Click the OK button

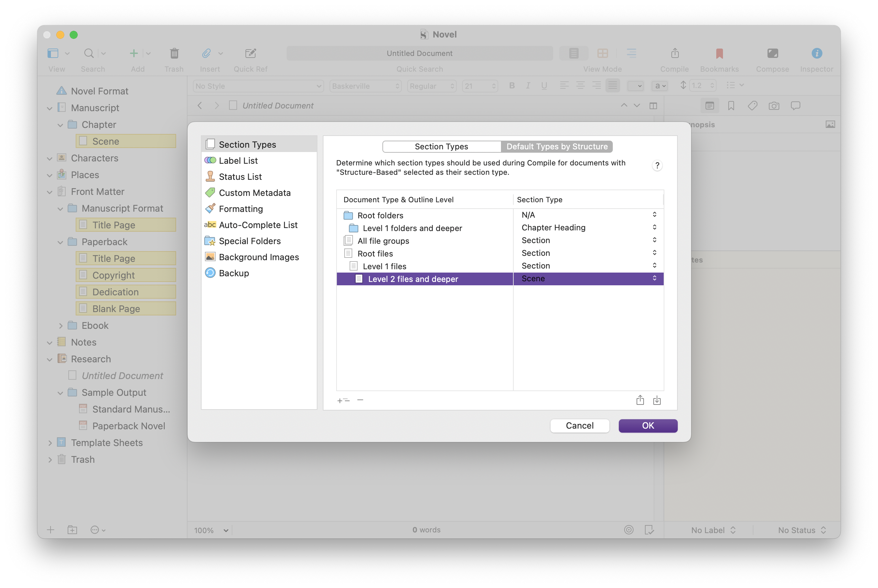[647, 426]
